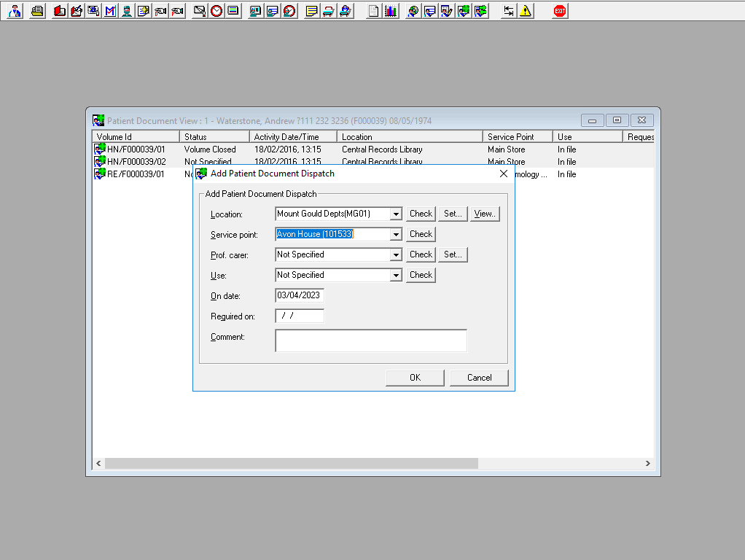Viewport: 745px width, 560px height.
Task: Expand the Location dropdown arrow
Action: [x=396, y=214]
